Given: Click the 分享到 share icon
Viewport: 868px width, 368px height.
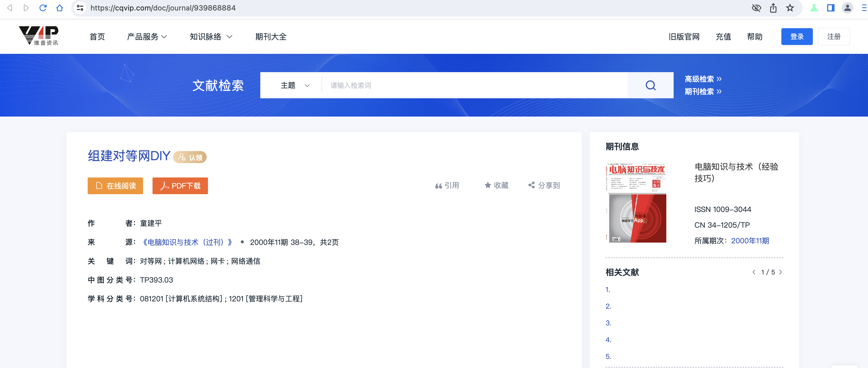Looking at the screenshot, I should point(531,185).
